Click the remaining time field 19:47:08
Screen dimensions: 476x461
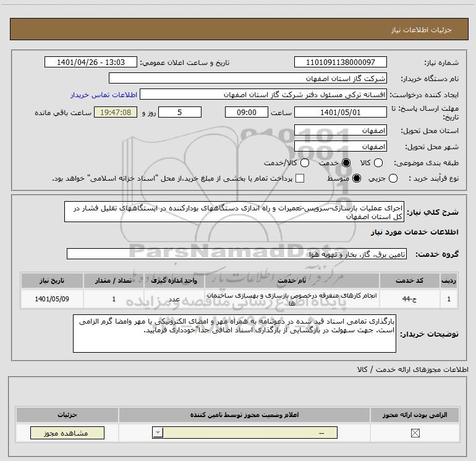click(x=116, y=113)
